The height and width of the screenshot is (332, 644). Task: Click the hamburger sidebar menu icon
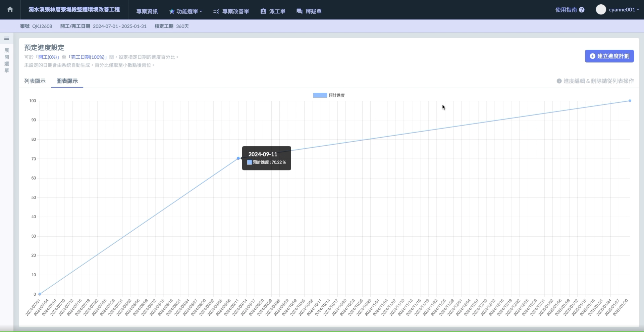(6, 38)
